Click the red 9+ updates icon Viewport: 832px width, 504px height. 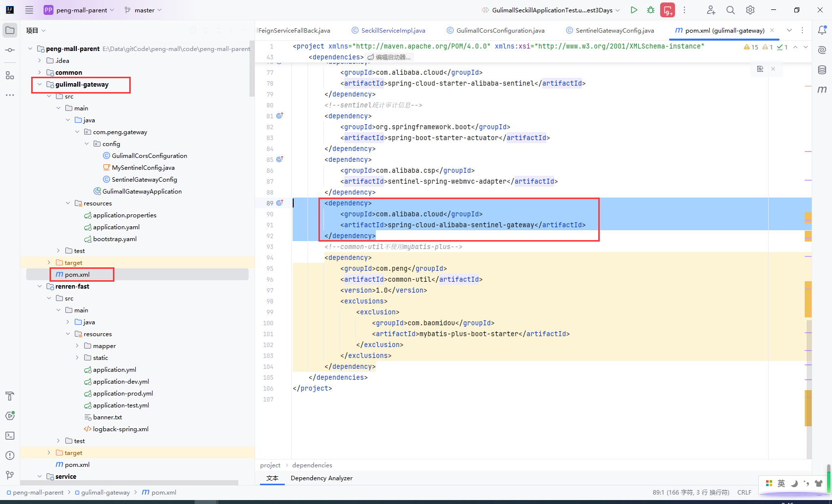point(668,10)
